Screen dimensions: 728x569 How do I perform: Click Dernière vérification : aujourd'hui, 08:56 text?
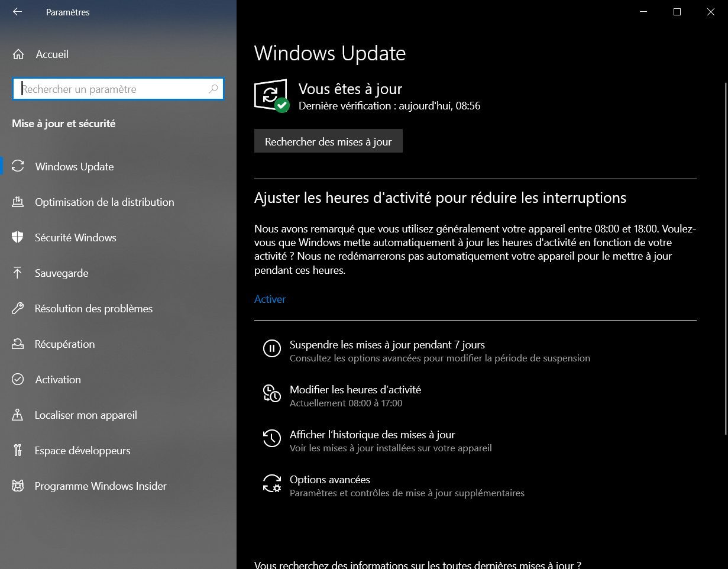(x=389, y=106)
